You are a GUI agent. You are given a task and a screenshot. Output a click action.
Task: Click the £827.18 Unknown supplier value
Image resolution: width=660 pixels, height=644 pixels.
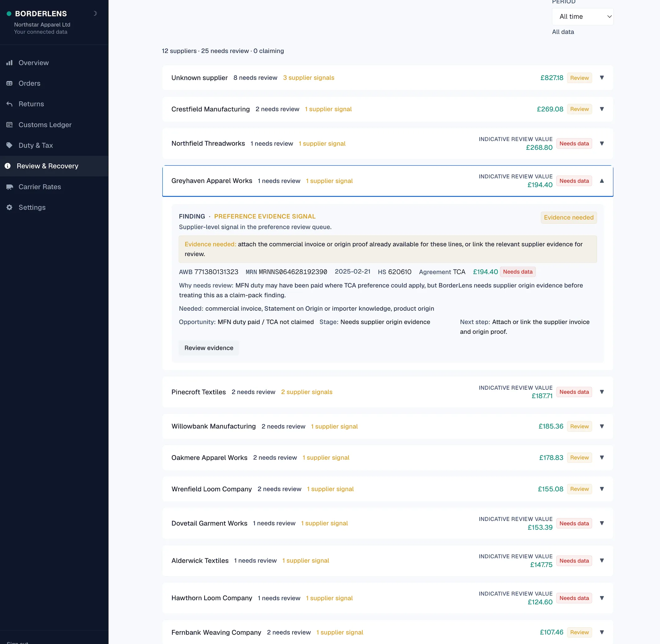point(552,78)
